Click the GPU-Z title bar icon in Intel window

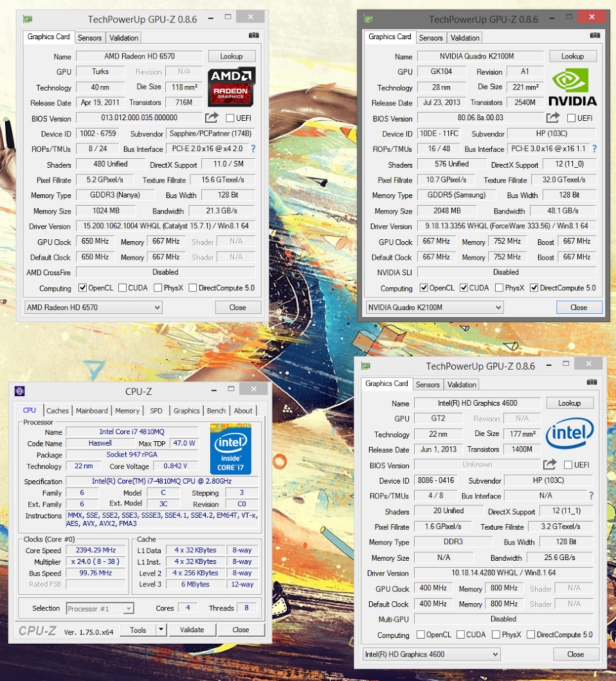(x=366, y=366)
